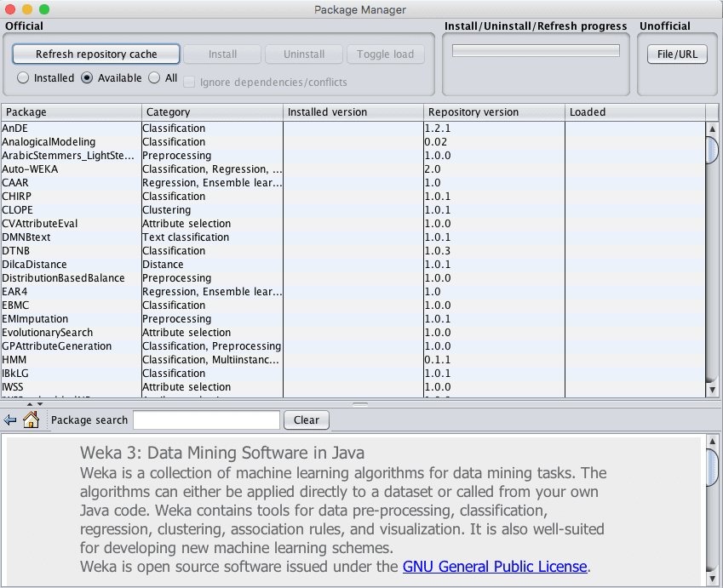Click the split pane divider handle

360,404
